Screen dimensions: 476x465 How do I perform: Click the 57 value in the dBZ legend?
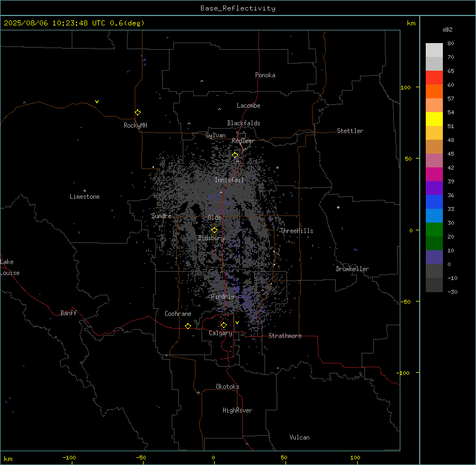pos(451,98)
